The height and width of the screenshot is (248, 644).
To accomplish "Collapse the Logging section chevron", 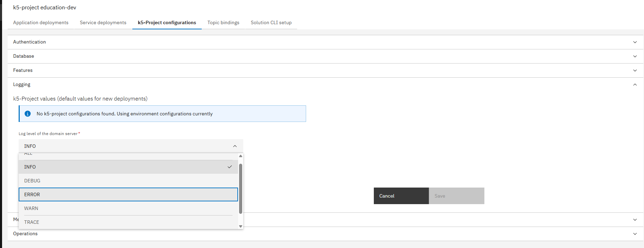I will click(635, 85).
